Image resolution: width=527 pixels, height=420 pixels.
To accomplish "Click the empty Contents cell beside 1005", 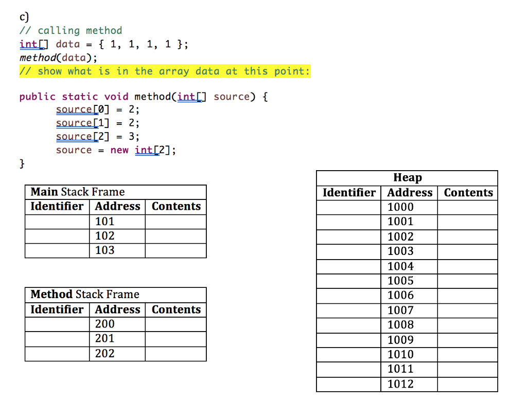I will 467,281.
